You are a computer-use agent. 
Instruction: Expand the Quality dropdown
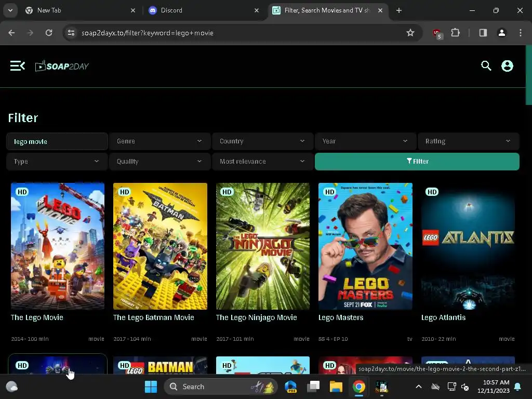159,162
